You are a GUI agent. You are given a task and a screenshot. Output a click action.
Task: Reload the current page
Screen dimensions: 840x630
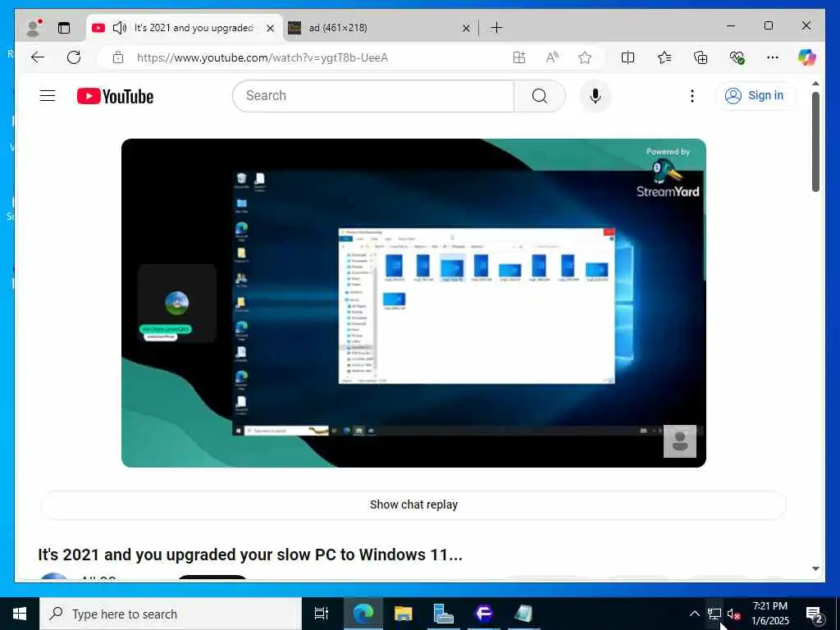(74, 57)
